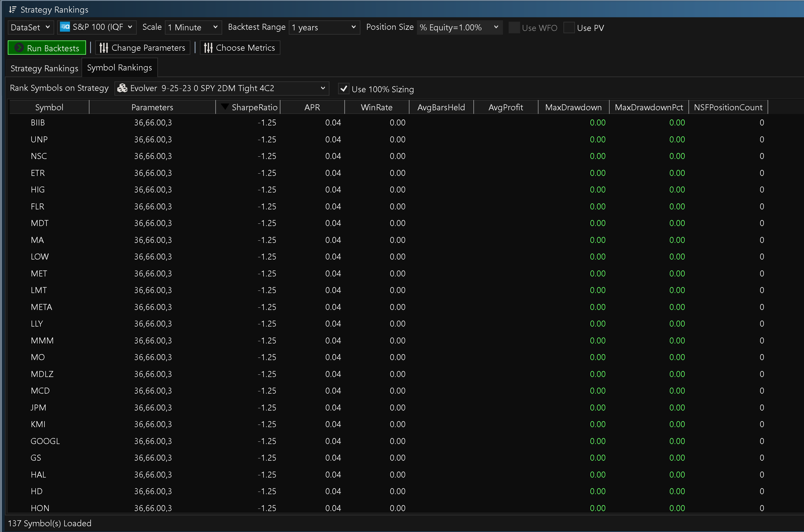804x532 pixels.
Task: Uncheck Use 100% Sizing
Action: click(x=344, y=89)
